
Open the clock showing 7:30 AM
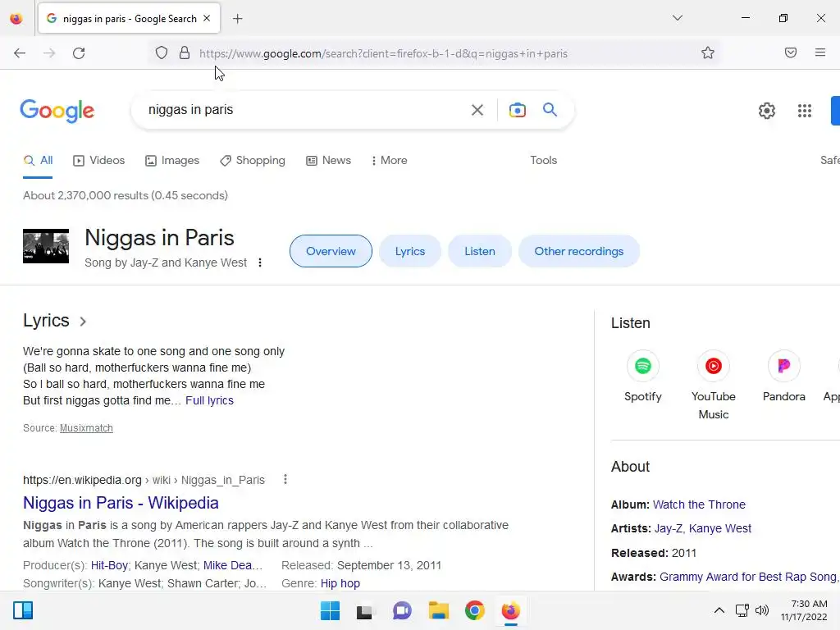click(x=804, y=610)
